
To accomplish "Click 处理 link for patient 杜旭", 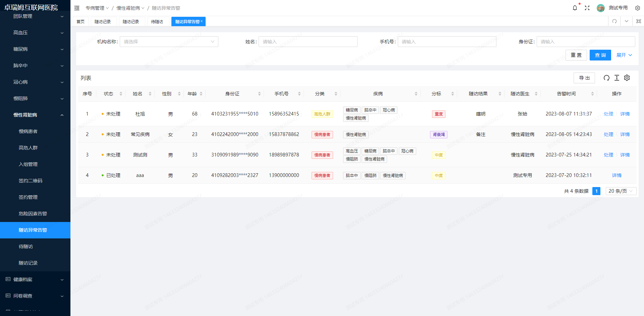I will (608, 114).
